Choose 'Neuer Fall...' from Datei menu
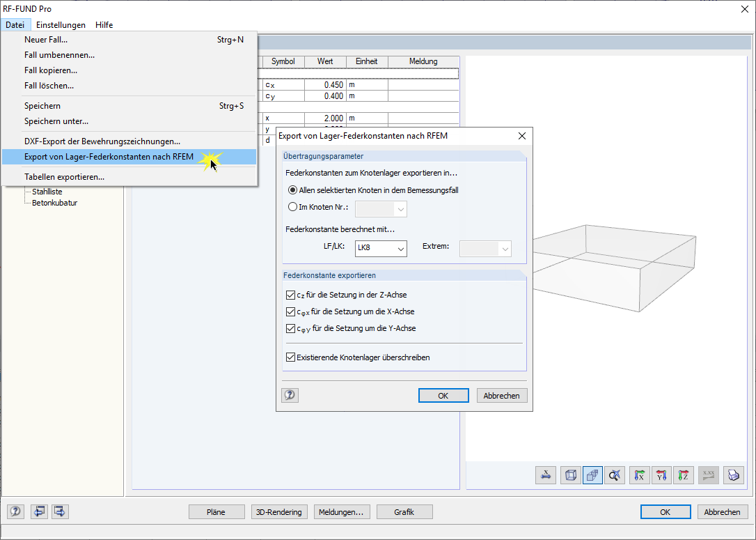 (129, 40)
